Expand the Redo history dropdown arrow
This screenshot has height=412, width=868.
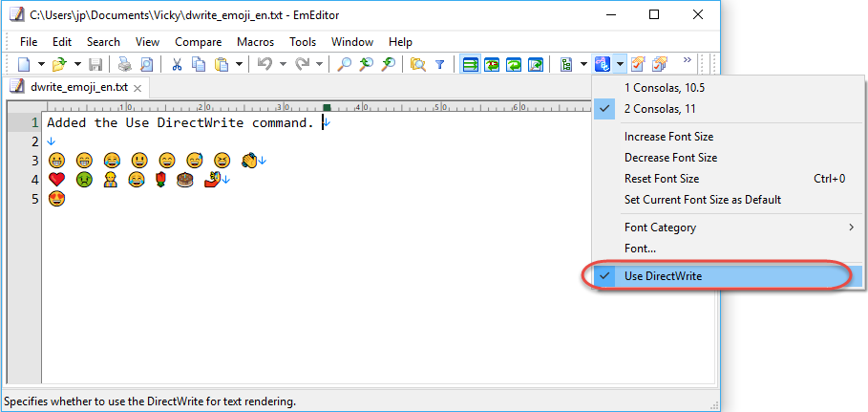(x=319, y=64)
